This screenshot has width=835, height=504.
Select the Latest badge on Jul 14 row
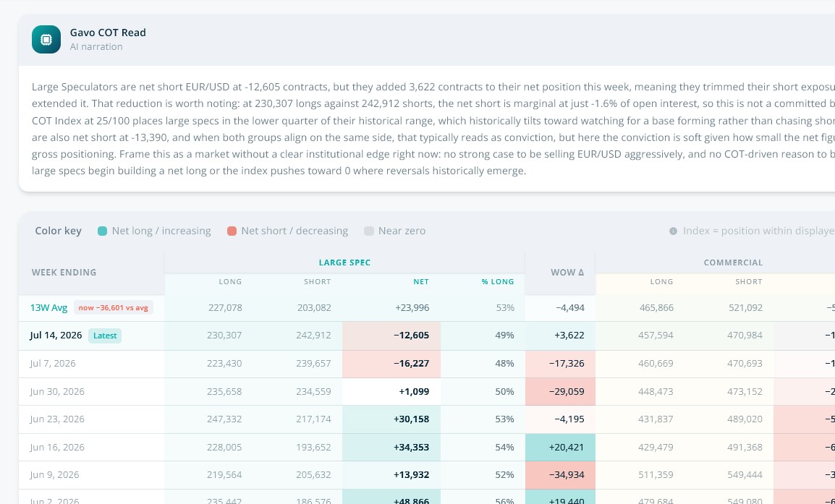coord(105,336)
